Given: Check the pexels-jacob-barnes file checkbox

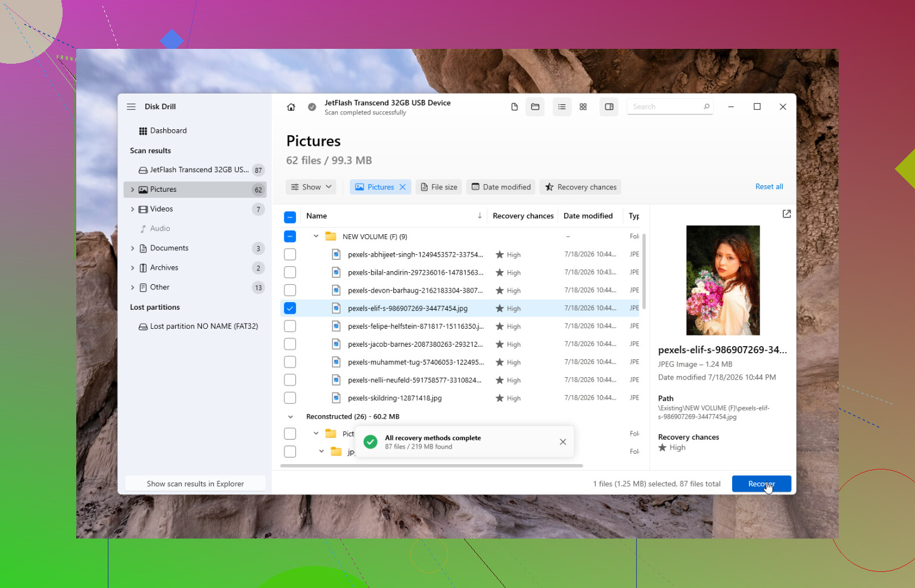Looking at the screenshot, I should pyautogui.click(x=290, y=344).
